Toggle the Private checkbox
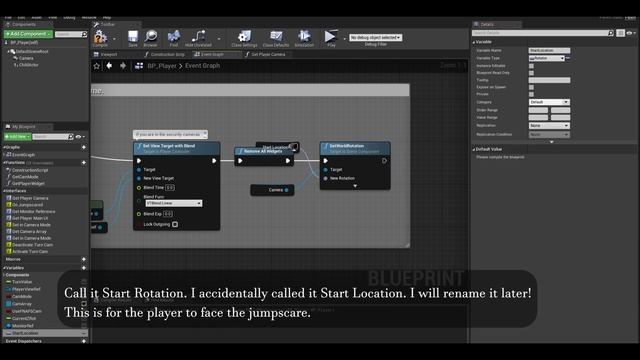This screenshot has height=360, width=640. click(531, 94)
